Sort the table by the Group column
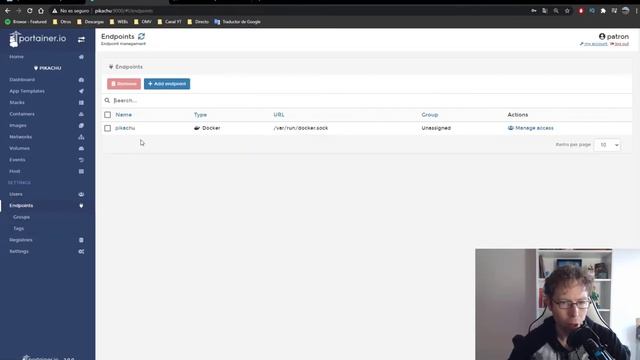640x360 pixels. pyautogui.click(x=430, y=115)
